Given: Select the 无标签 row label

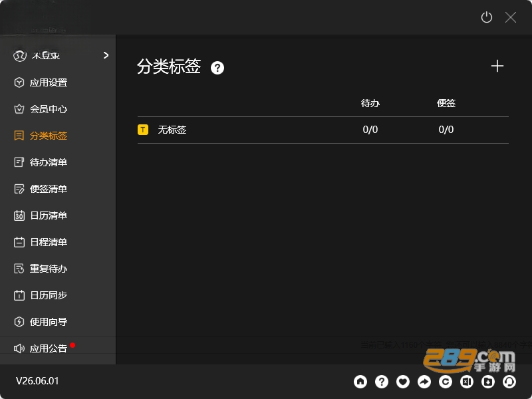Looking at the screenshot, I should (172, 130).
